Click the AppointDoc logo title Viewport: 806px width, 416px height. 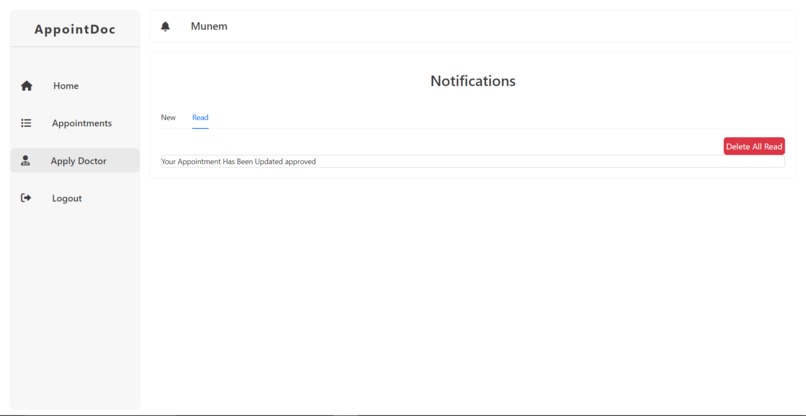pos(75,29)
